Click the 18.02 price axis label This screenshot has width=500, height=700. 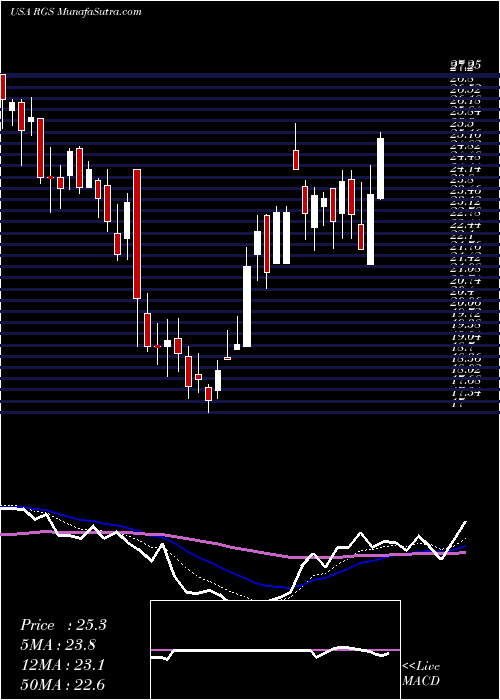point(465,371)
